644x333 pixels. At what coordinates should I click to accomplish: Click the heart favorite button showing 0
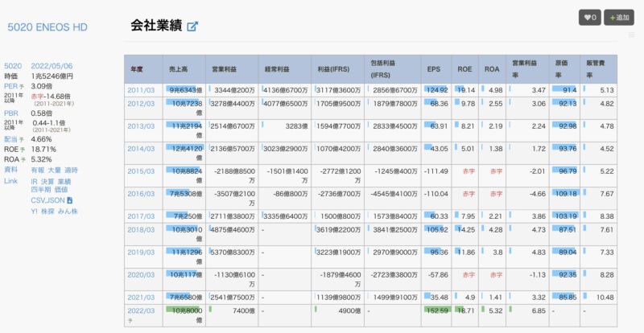[x=590, y=17]
